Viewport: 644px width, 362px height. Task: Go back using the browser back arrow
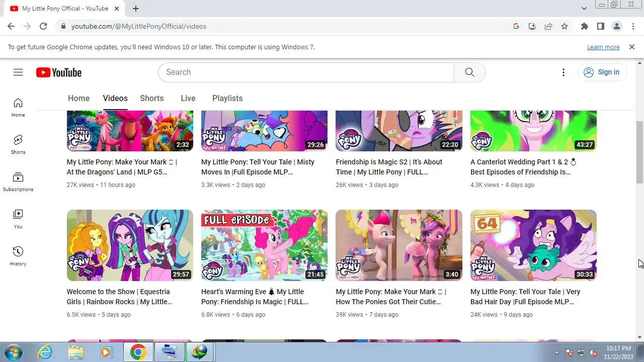11,26
